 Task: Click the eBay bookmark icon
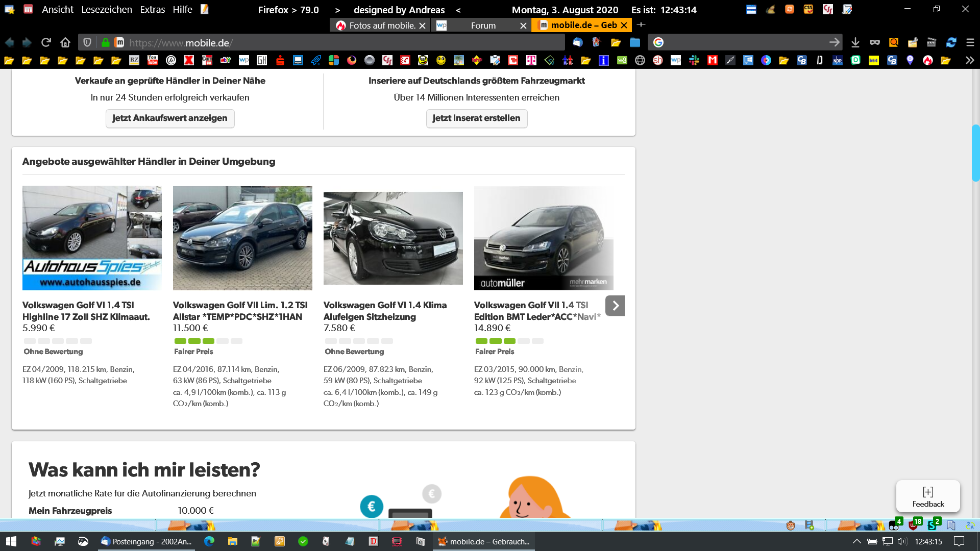(225, 60)
